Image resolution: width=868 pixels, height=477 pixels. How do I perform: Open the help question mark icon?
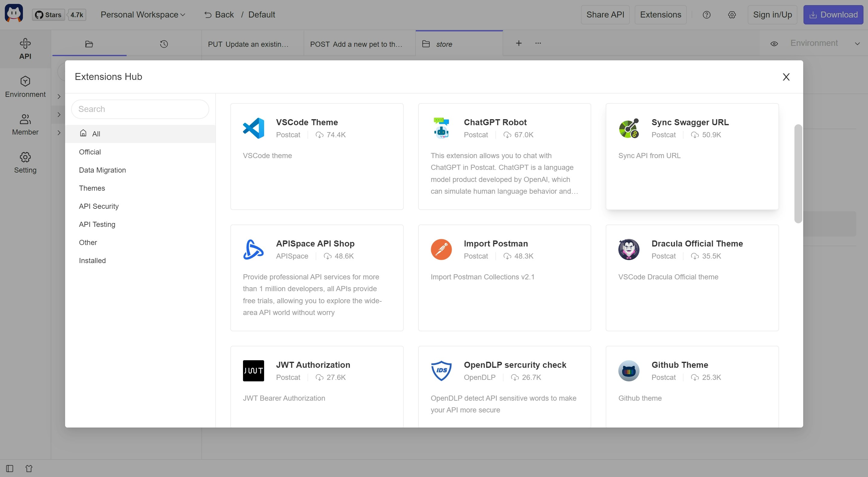pos(707,15)
